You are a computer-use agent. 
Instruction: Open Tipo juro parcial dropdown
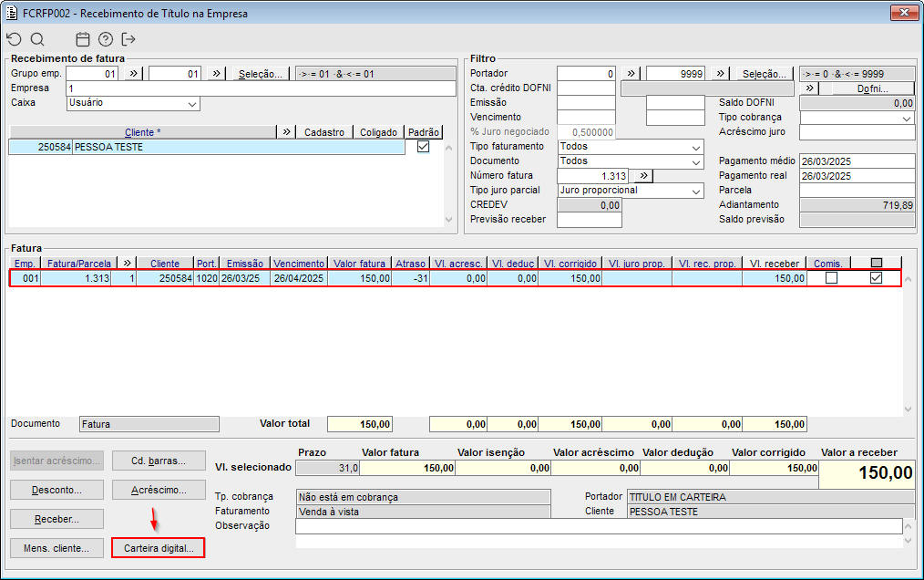[x=696, y=192]
